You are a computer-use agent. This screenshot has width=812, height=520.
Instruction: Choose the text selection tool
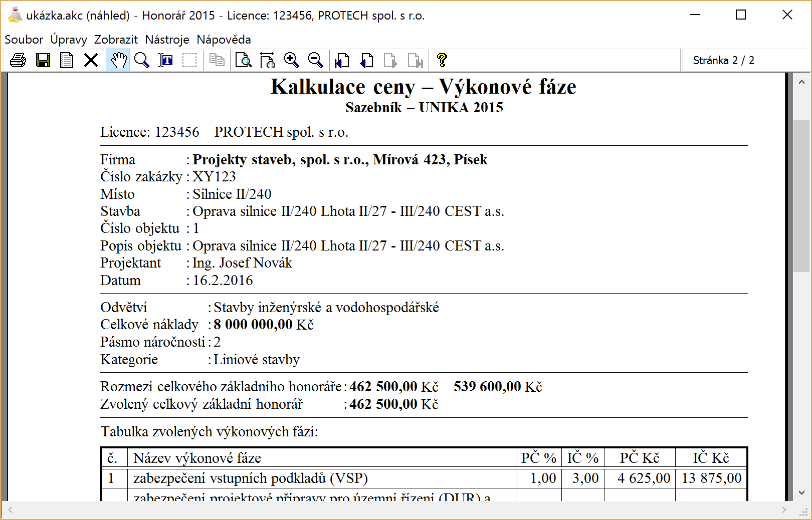click(166, 61)
